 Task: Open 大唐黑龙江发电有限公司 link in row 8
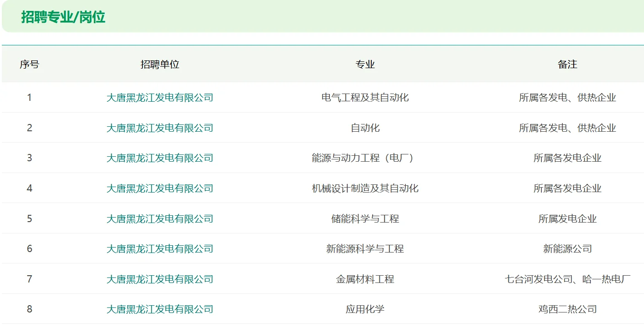[160, 309]
